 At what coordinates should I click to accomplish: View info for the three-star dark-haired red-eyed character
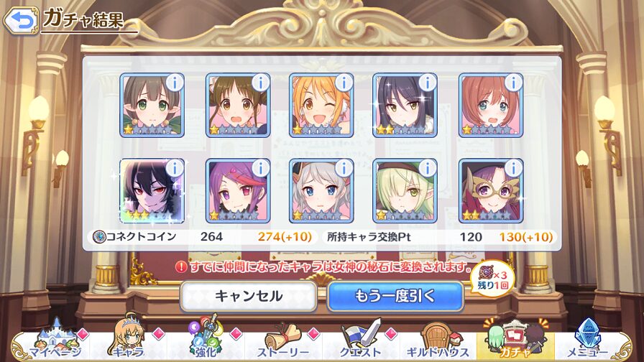pos(175,168)
